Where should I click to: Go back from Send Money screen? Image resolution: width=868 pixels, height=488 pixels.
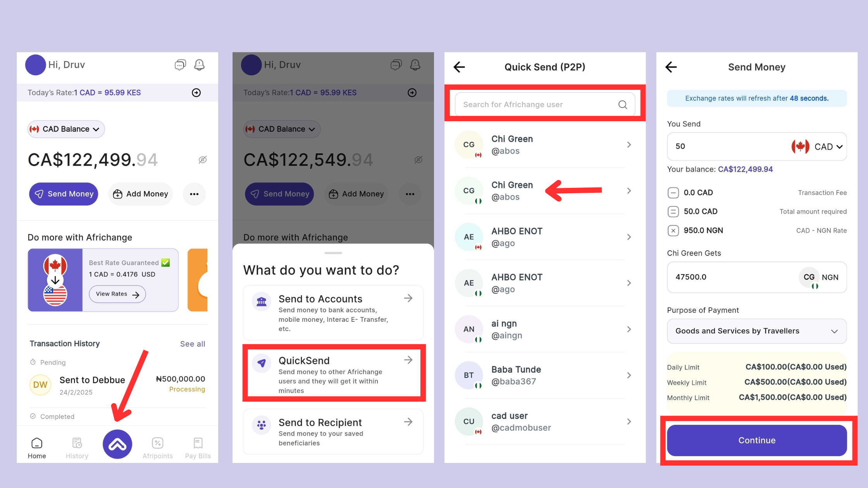(x=671, y=67)
